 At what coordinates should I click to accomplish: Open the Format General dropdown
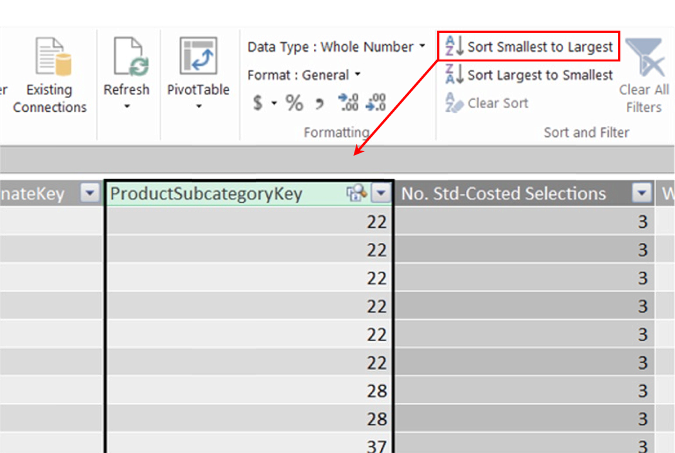point(357,74)
